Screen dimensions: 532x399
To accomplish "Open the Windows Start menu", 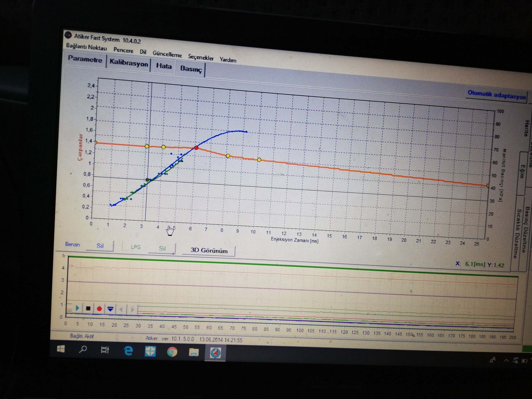I will point(61,349).
